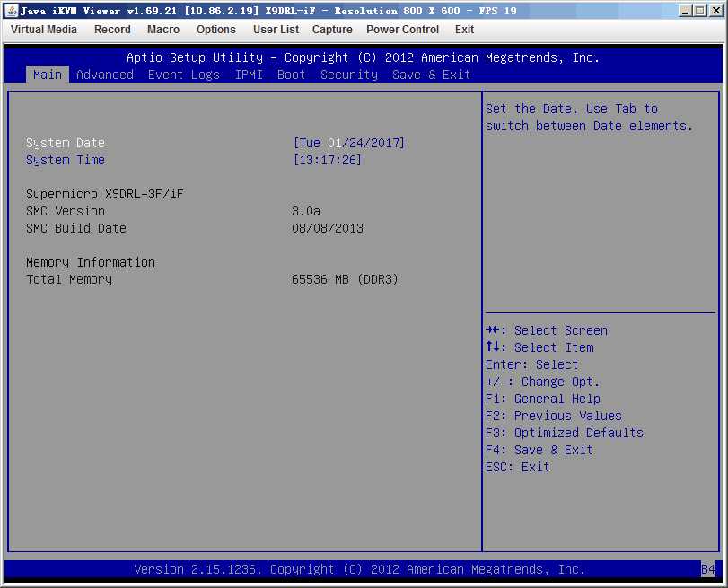This screenshot has height=588, width=728.
Task: Click the Select Screen key hint
Action: tap(547, 330)
